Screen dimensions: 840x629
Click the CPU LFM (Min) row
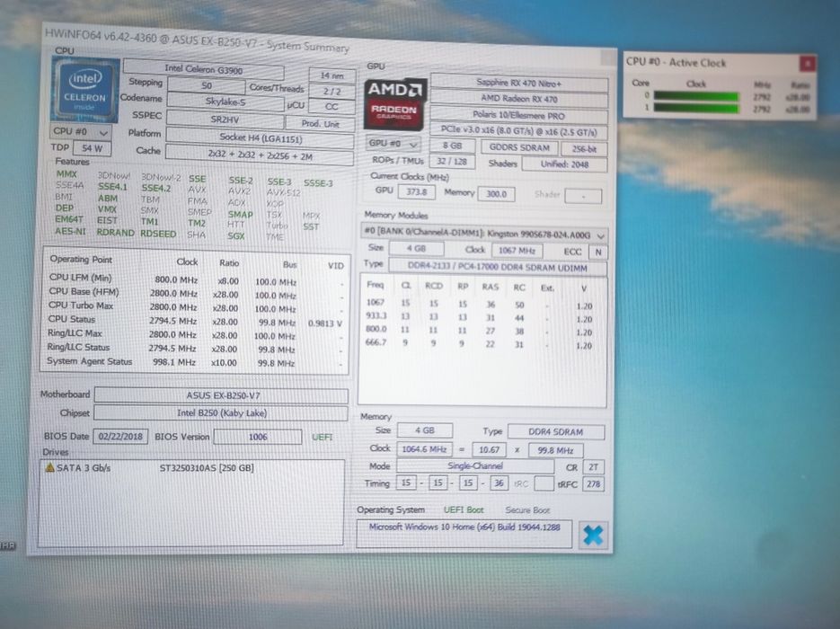pos(195,279)
